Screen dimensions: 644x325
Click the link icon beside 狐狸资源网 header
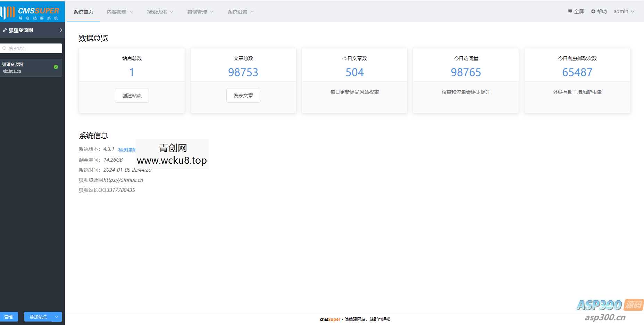point(5,30)
